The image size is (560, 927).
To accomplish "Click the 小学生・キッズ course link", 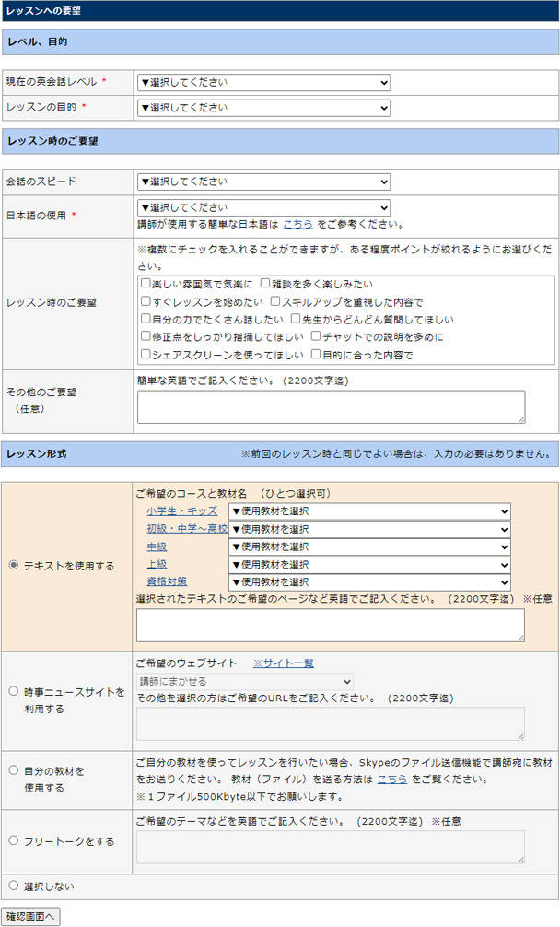I will tap(181, 511).
